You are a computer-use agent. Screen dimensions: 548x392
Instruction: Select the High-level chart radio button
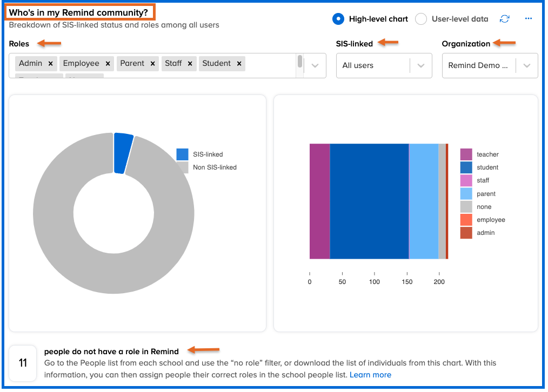[x=338, y=19]
